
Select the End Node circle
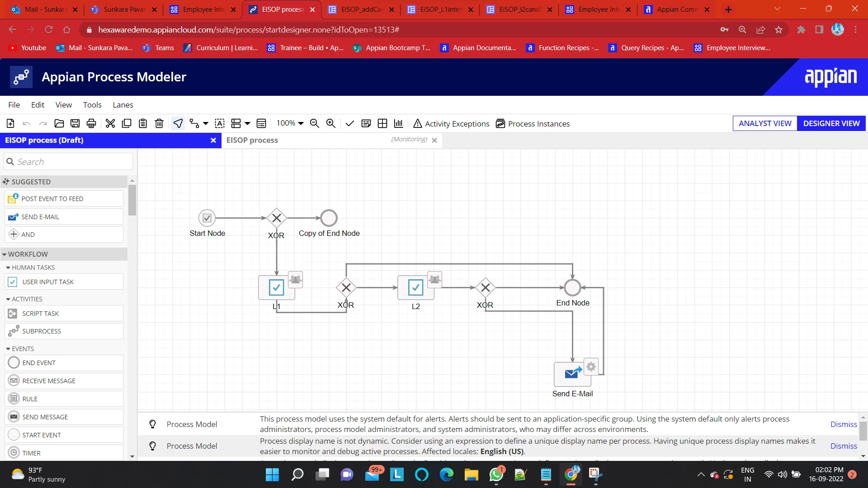[572, 287]
